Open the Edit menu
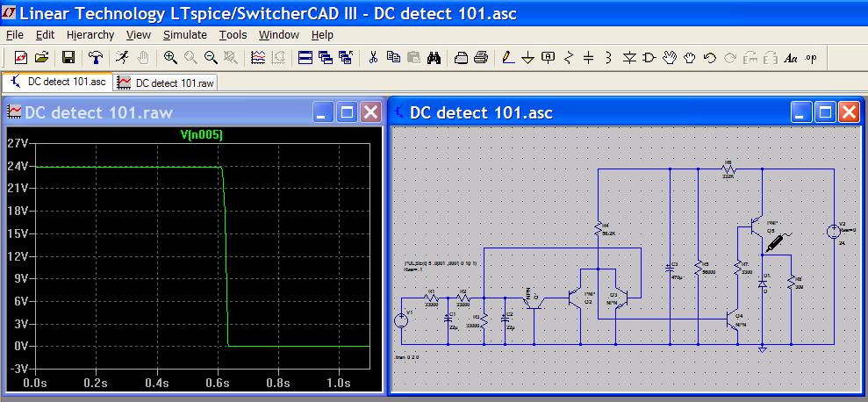The height and width of the screenshot is (402, 868). pyautogui.click(x=46, y=35)
